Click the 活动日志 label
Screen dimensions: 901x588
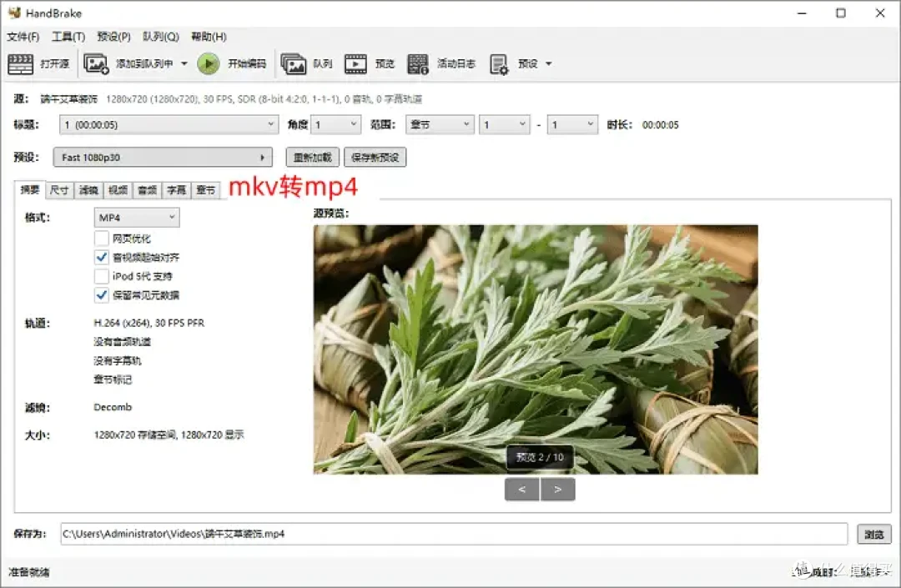point(456,63)
